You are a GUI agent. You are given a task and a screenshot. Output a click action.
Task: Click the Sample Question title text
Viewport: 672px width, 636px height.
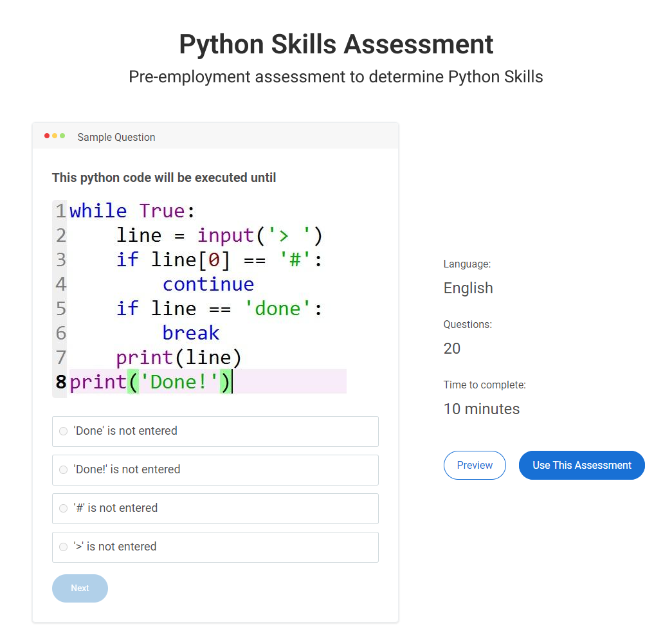pos(116,137)
